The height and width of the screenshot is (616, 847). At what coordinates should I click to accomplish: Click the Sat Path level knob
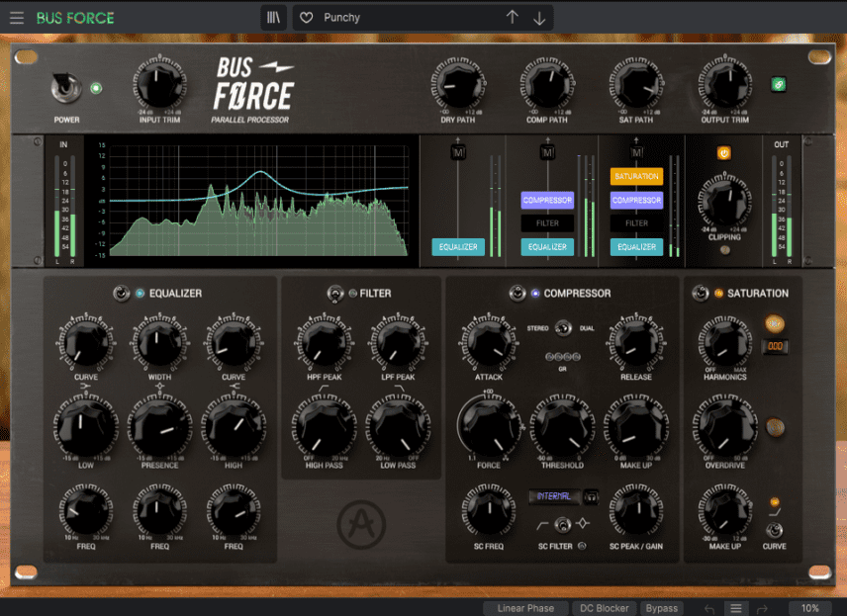pyautogui.click(x=636, y=85)
